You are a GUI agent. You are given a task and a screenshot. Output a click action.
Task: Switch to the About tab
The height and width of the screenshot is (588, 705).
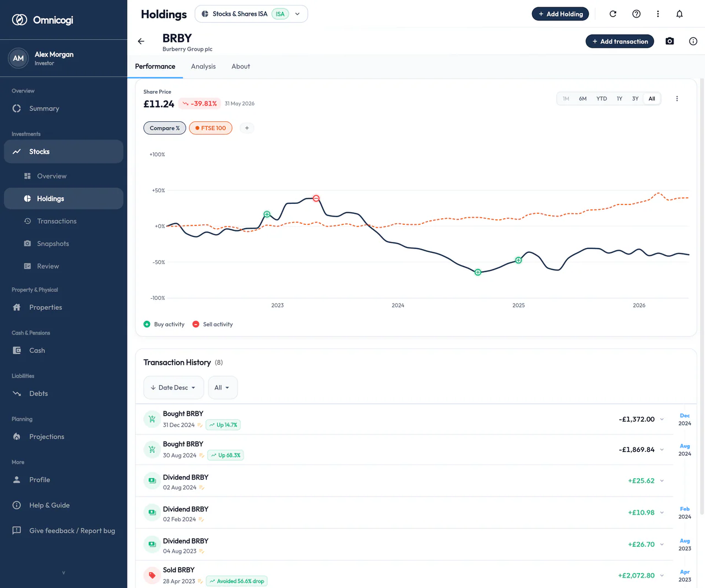click(241, 67)
